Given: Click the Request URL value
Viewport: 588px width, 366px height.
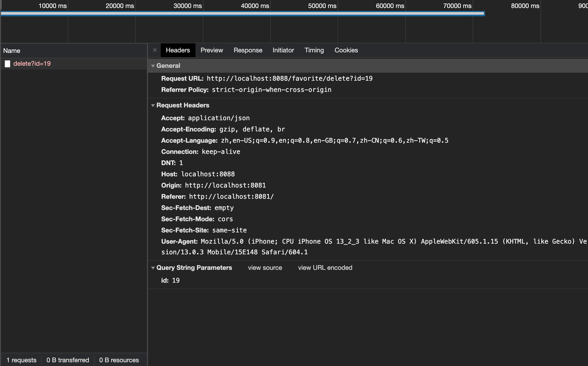Looking at the screenshot, I should (289, 78).
